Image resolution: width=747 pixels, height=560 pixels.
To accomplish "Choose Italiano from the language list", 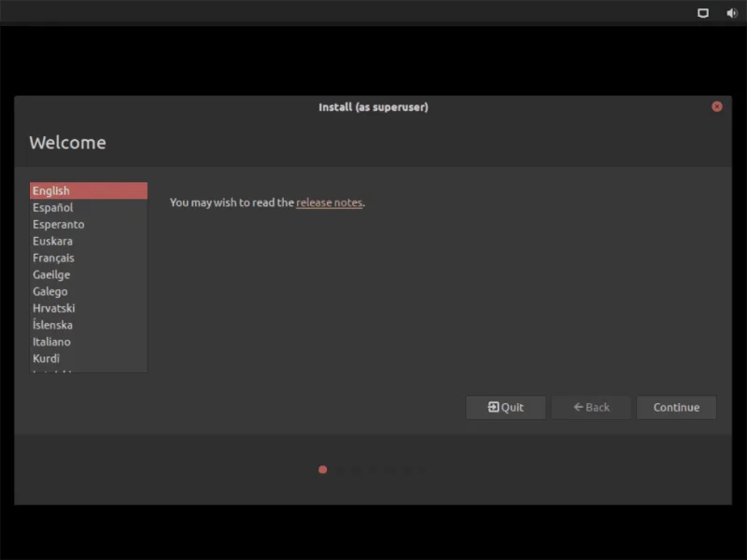I will pos(89,342).
